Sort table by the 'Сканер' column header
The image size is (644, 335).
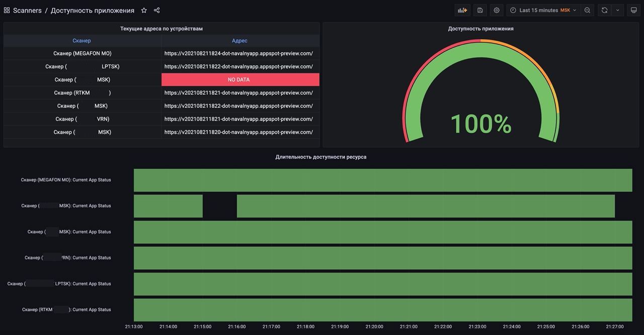tap(82, 40)
